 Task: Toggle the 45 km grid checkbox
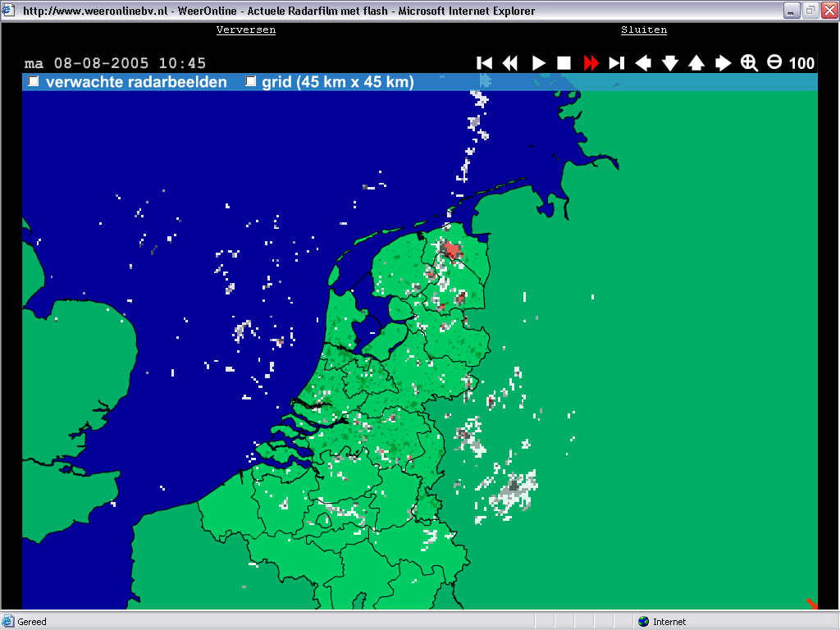[250, 81]
